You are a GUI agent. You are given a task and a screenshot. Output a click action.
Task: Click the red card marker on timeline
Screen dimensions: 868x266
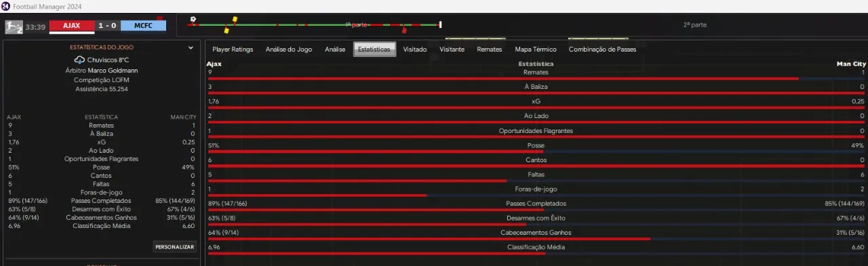coord(404,30)
